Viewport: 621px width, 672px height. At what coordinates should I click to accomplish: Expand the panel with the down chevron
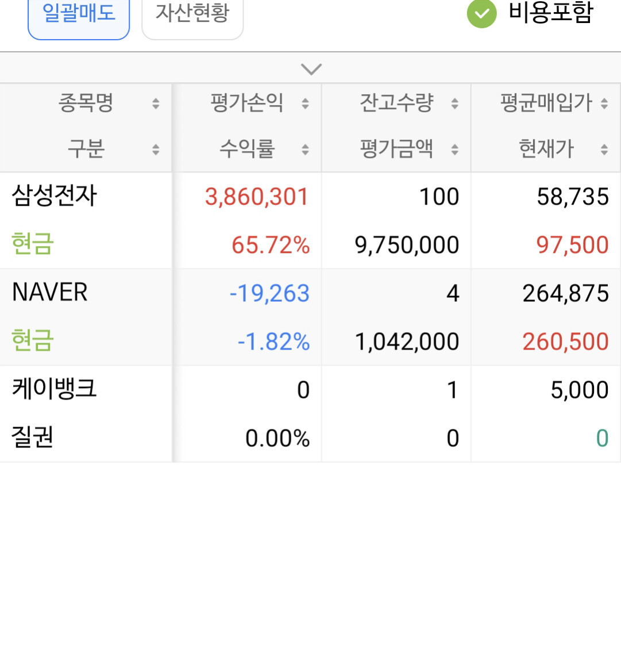click(311, 70)
